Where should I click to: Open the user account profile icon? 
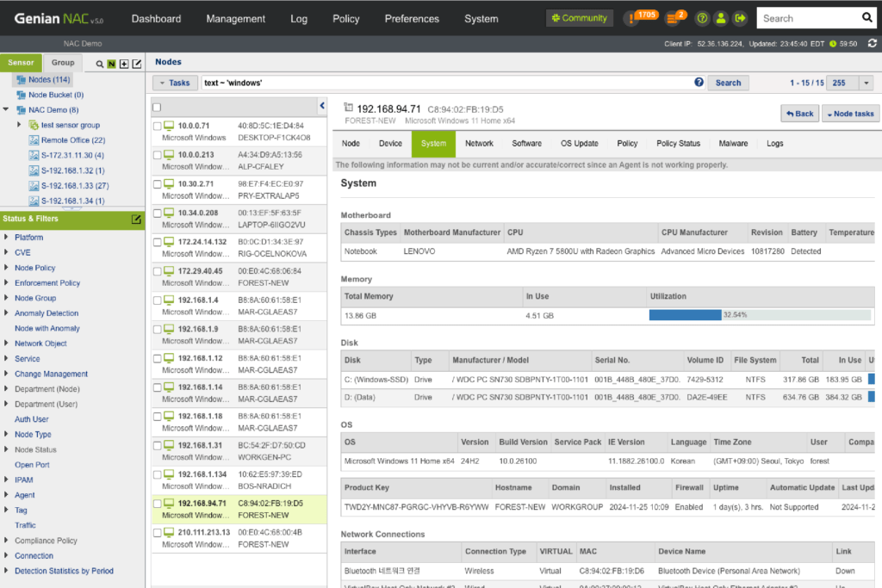721,18
